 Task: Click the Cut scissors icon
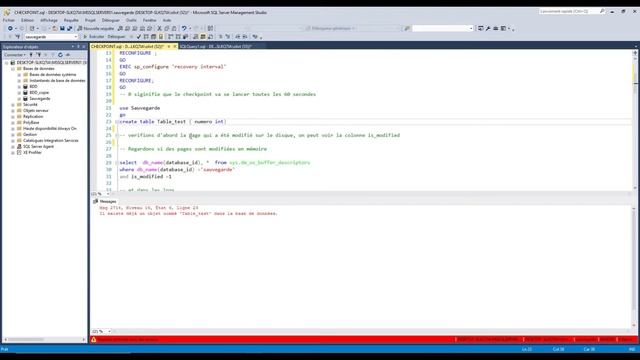coord(160,29)
